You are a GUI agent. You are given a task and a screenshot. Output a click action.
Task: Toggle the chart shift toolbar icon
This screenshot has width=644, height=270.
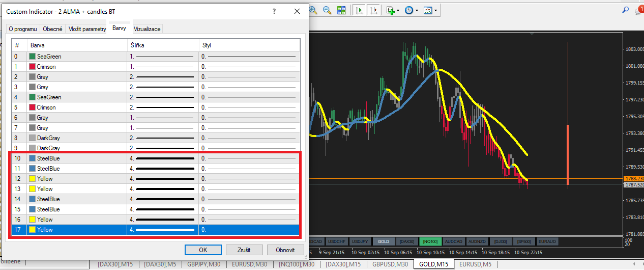[374, 10]
